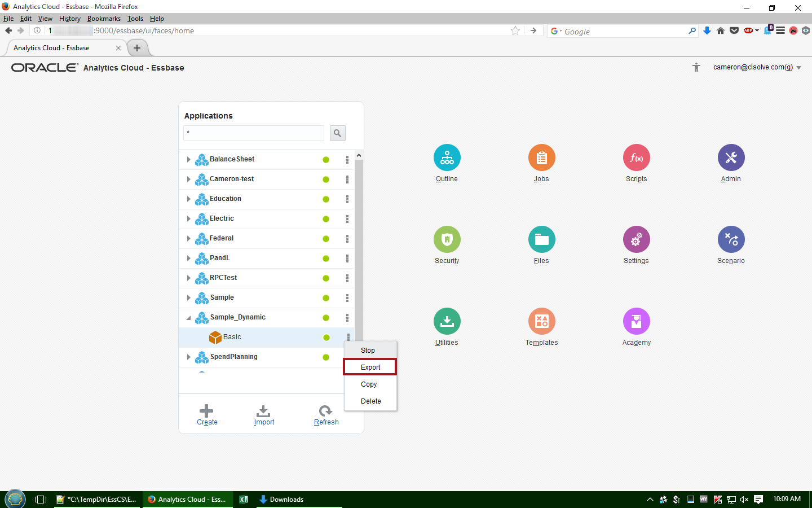This screenshot has width=812, height=508.
Task: Click the Refresh link
Action: coord(326,422)
